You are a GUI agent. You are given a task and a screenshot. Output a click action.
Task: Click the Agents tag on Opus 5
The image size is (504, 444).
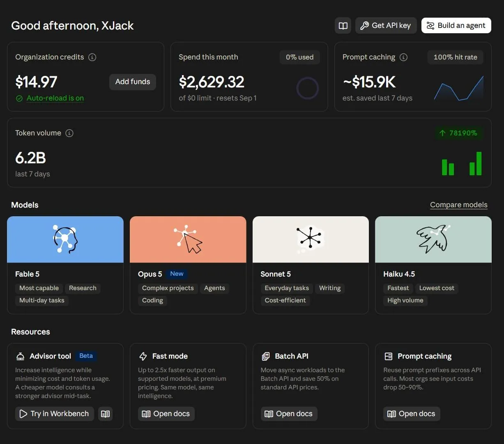point(214,288)
